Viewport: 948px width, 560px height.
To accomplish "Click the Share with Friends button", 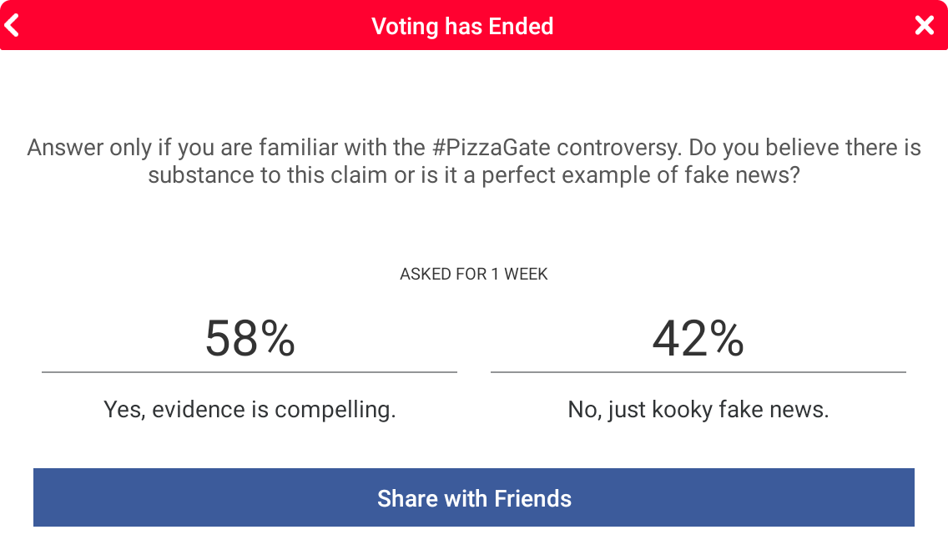I will [x=474, y=498].
